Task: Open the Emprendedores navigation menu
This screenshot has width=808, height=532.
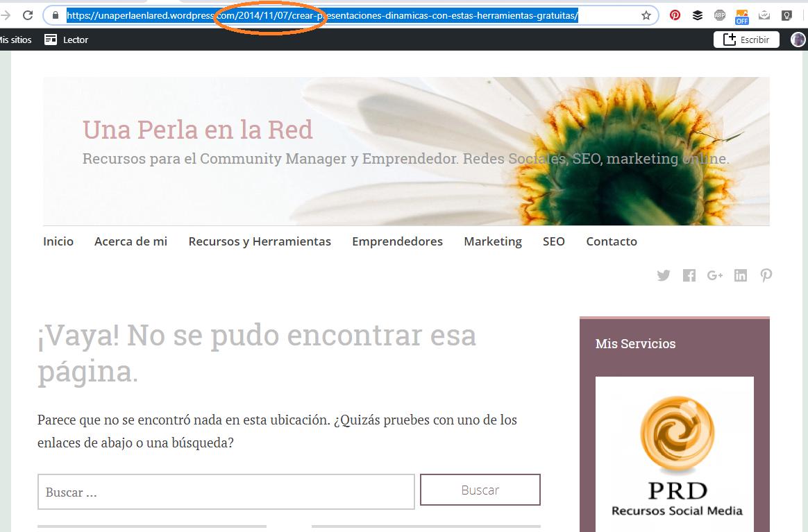Action: 397,241
